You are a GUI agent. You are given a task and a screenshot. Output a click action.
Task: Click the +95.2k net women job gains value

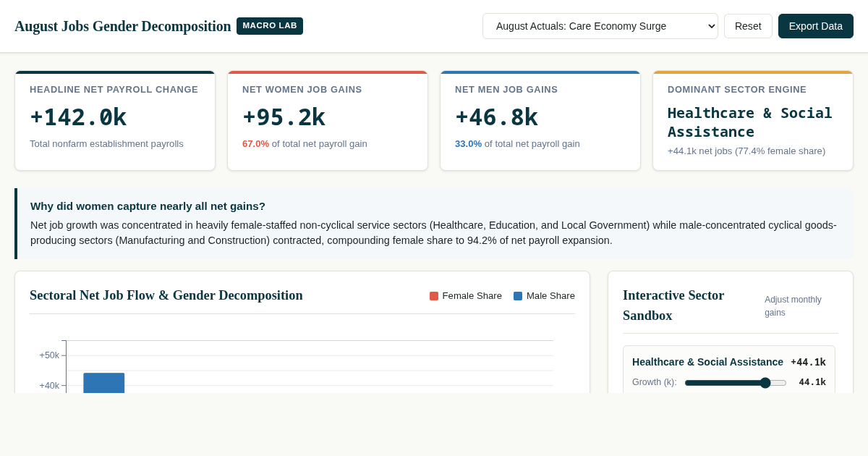pos(284,117)
